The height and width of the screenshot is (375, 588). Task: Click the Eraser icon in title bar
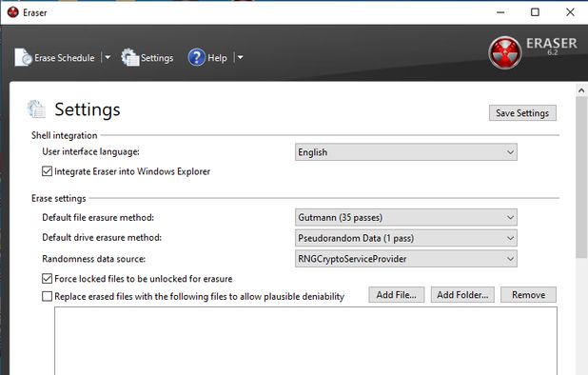(x=12, y=12)
